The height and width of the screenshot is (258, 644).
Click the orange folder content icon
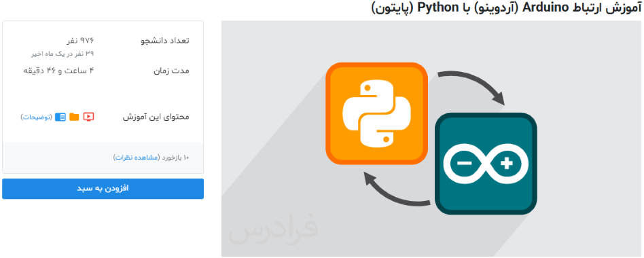pyautogui.click(x=74, y=117)
